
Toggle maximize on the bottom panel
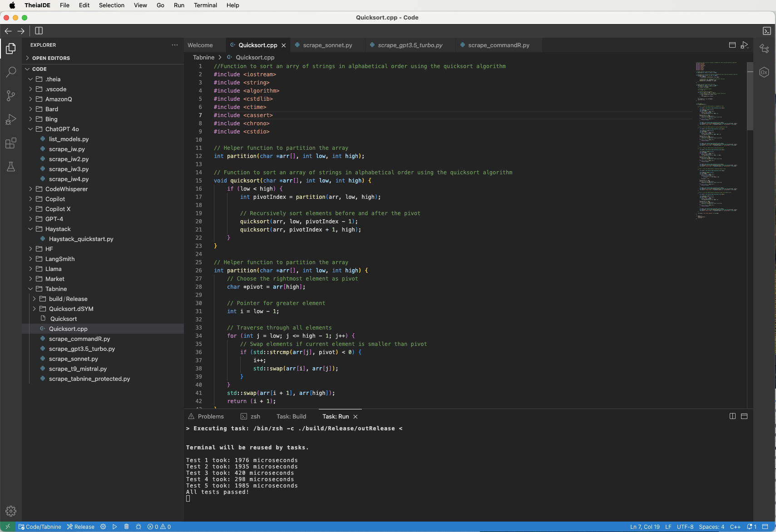[x=744, y=416]
